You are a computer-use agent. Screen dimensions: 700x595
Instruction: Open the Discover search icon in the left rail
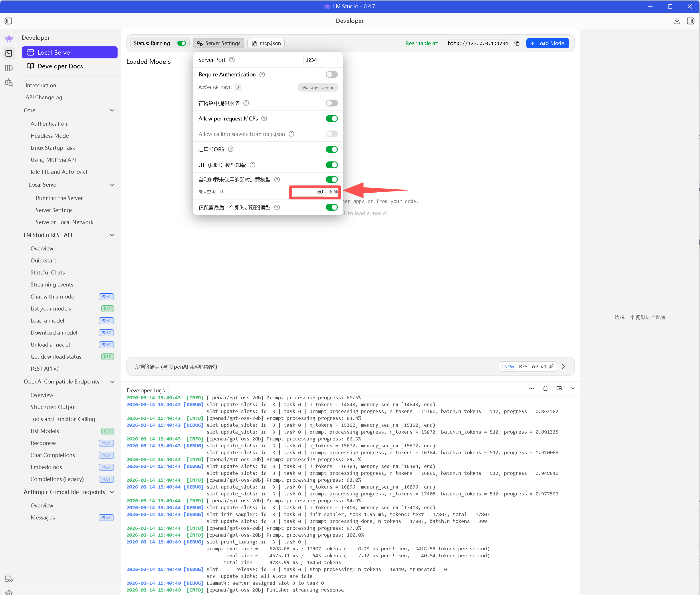[x=9, y=83]
